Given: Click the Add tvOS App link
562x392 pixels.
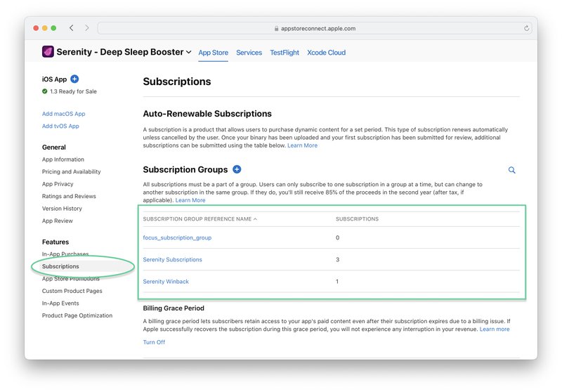Looking at the screenshot, I should click(x=60, y=126).
